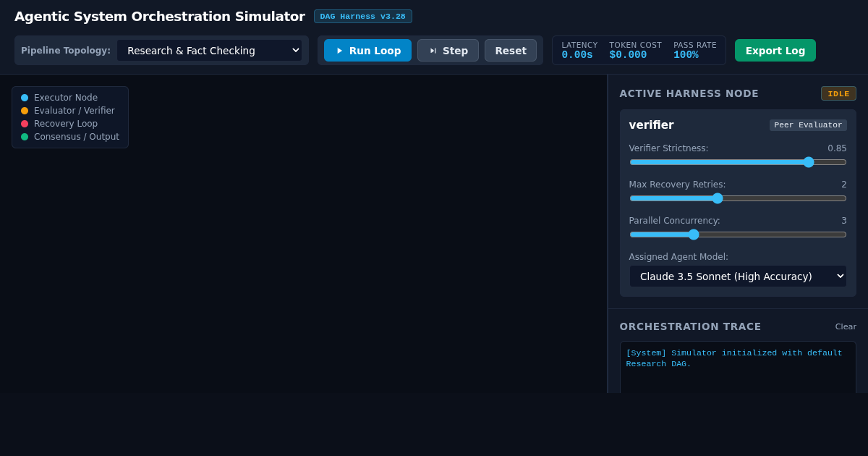Adjust the Max Recovery Retries slider
This screenshot has height=456, width=868.
click(x=738, y=198)
